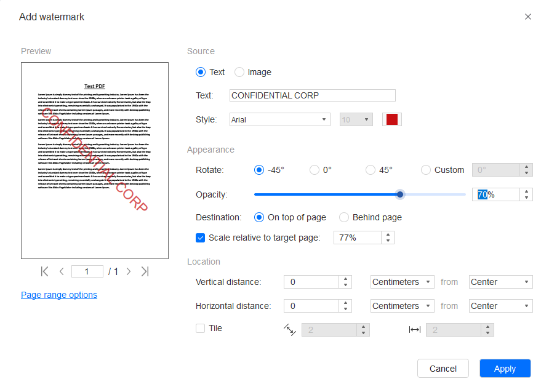The width and height of the screenshot is (541, 392).
Task: Set watermark destination to Behind page
Action: pyautogui.click(x=343, y=217)
